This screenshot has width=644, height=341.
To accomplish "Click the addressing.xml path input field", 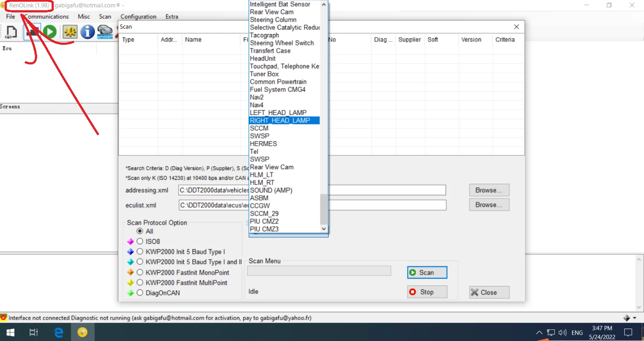I will tap(312, 190).
